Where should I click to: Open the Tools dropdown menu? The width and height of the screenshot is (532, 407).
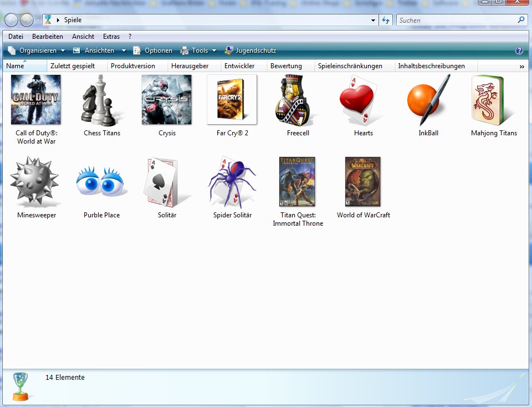[198, 50]
